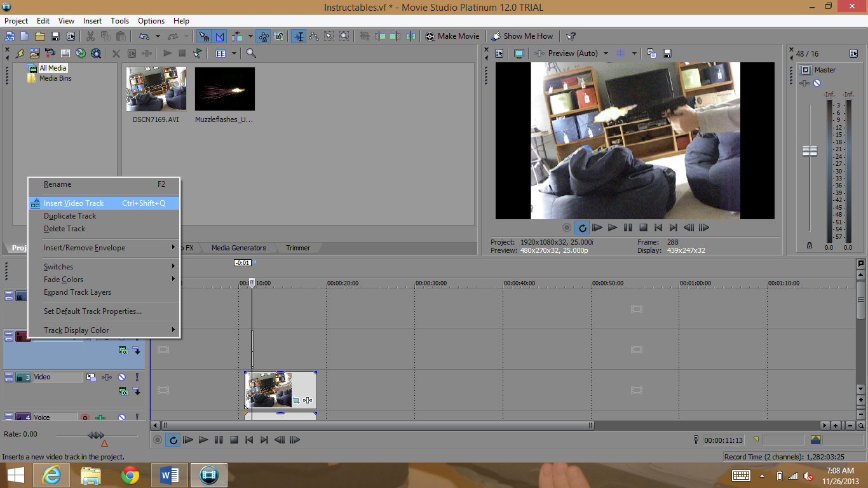Image resolution: width=868 pixels, height=488 pixels.
Task: Click Video Preview on External Monitor icon
Action: point(519,53)
